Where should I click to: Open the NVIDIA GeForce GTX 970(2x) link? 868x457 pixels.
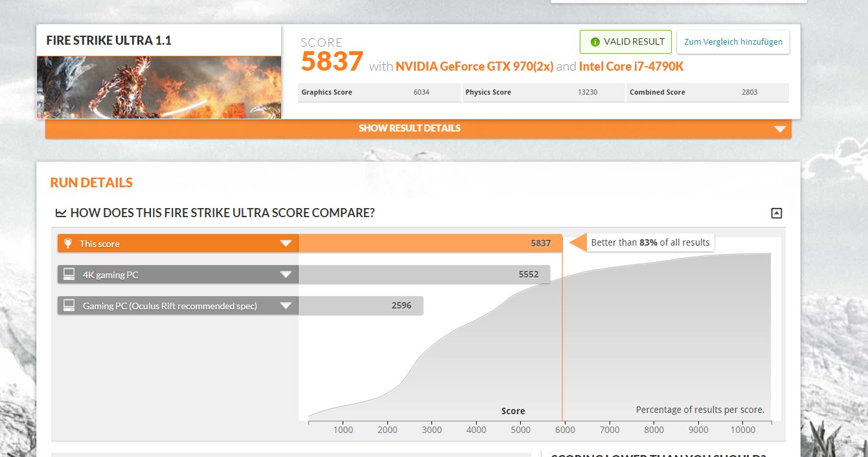pos(475,66)
